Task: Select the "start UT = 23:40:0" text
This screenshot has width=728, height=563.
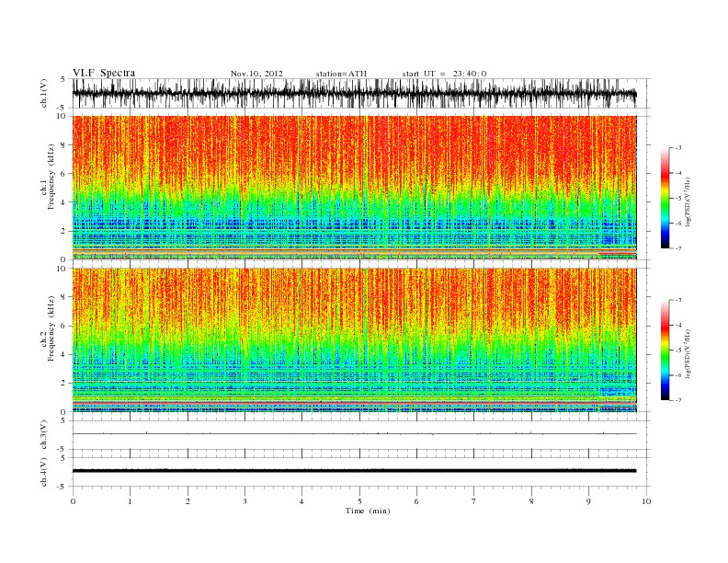Action: 444,74
